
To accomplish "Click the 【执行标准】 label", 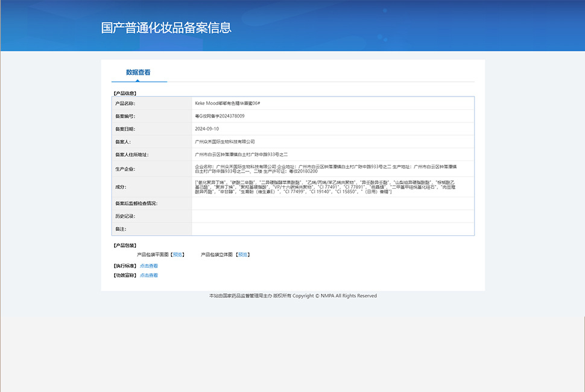I will click(125, 266).
